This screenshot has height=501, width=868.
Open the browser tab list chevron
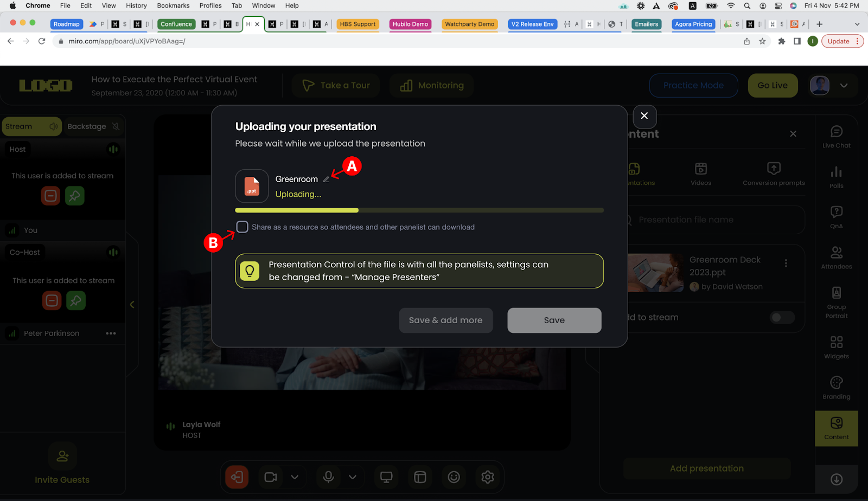pyautogui.click(x=857, y=24)
